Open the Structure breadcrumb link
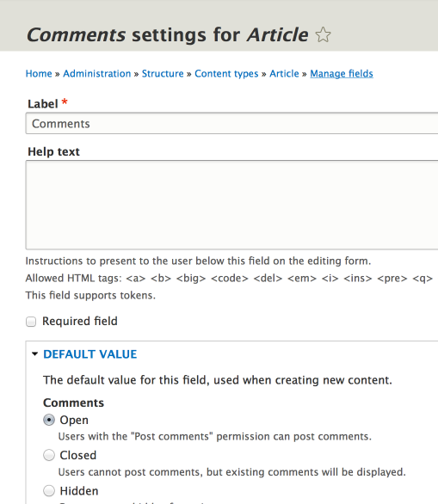The image size is (438, 504). pyautogui.click(x=163, y=74)
